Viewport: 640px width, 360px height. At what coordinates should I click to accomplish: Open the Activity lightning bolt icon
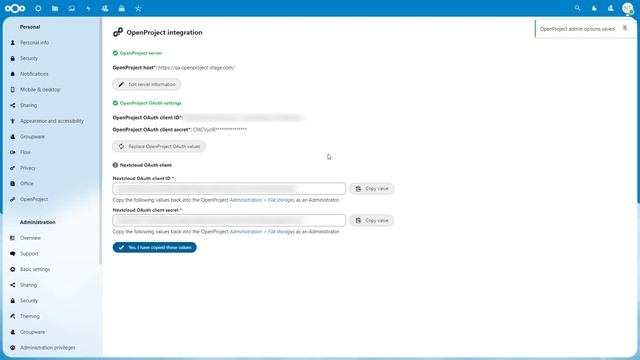click(88, 8)
